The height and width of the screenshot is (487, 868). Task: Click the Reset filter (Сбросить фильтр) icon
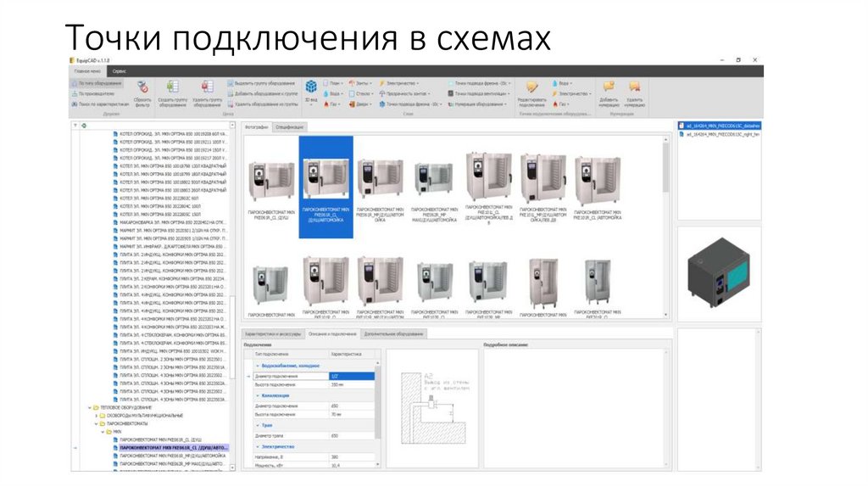point(142,87)
